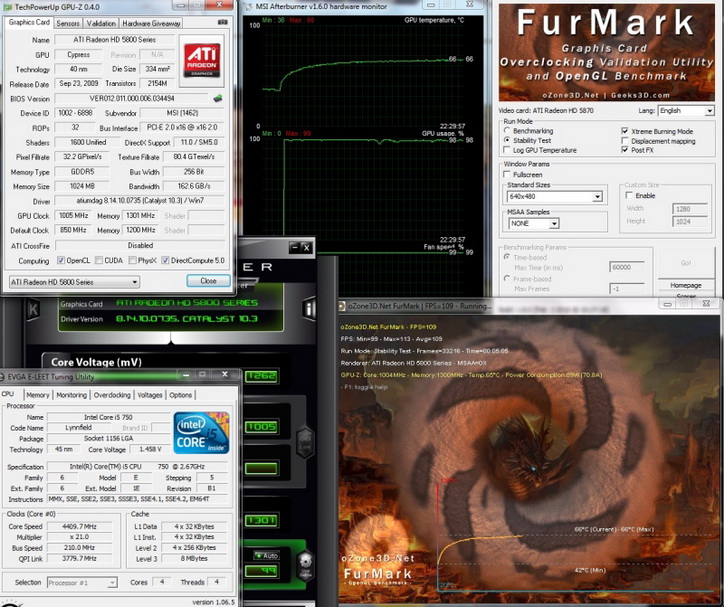The width and height of the screenshot is (724, 607).
Task: Open Afterburner info panel via i icon
Action: [x=309, y=308]
